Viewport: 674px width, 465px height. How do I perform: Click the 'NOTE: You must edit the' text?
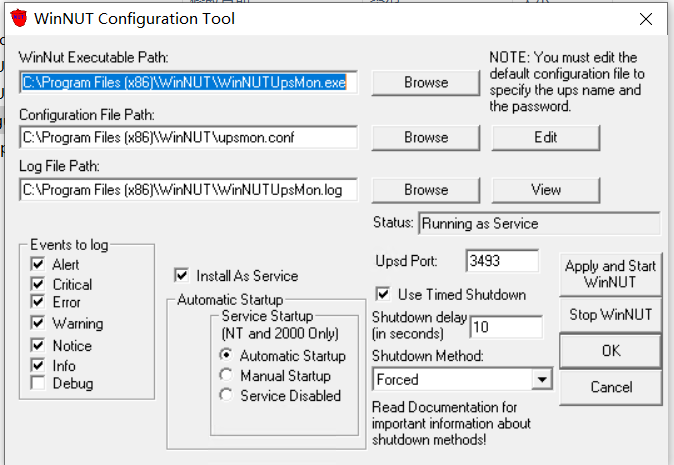click(563, 58)
